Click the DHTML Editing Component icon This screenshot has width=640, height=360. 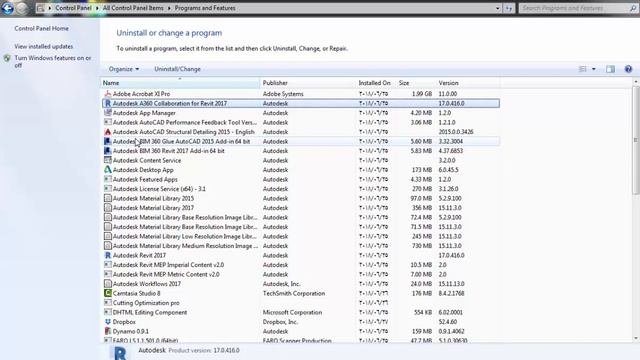(108, 312)
